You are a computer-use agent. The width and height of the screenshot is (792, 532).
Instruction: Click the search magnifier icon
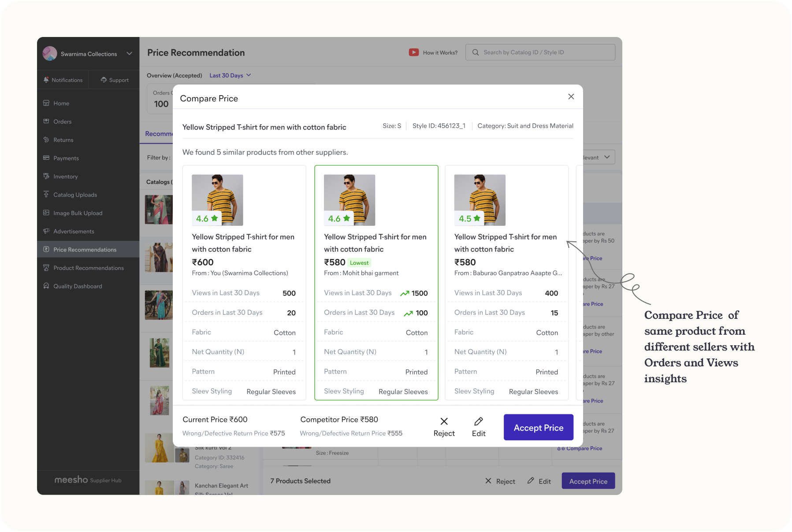(476, 52)
